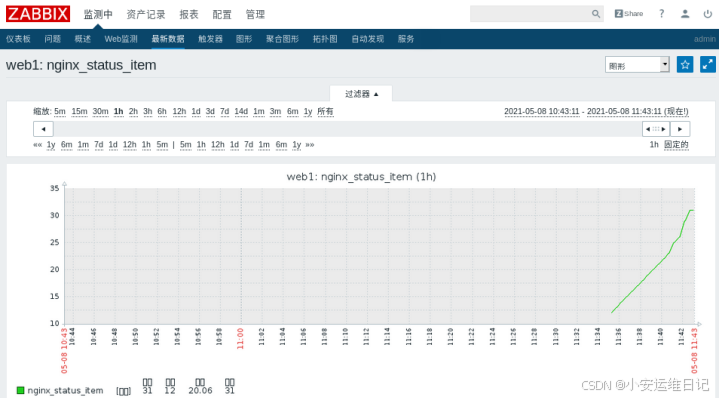Add graph to favourites star
Image resolution: width=720 pixels, height=398 pixels.
coord(685,65)
